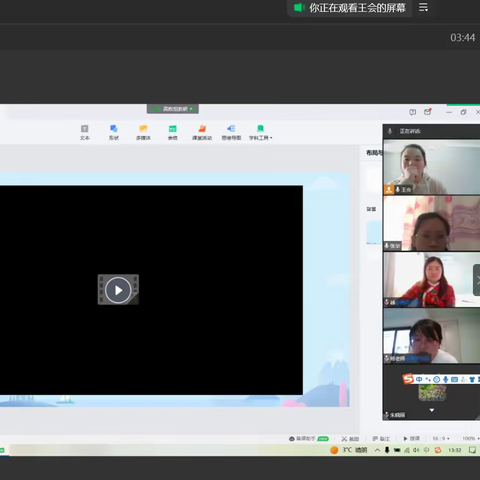
Task: Open the 多媒体 (Multimedia) tool
Action: (x=143, y=132)
